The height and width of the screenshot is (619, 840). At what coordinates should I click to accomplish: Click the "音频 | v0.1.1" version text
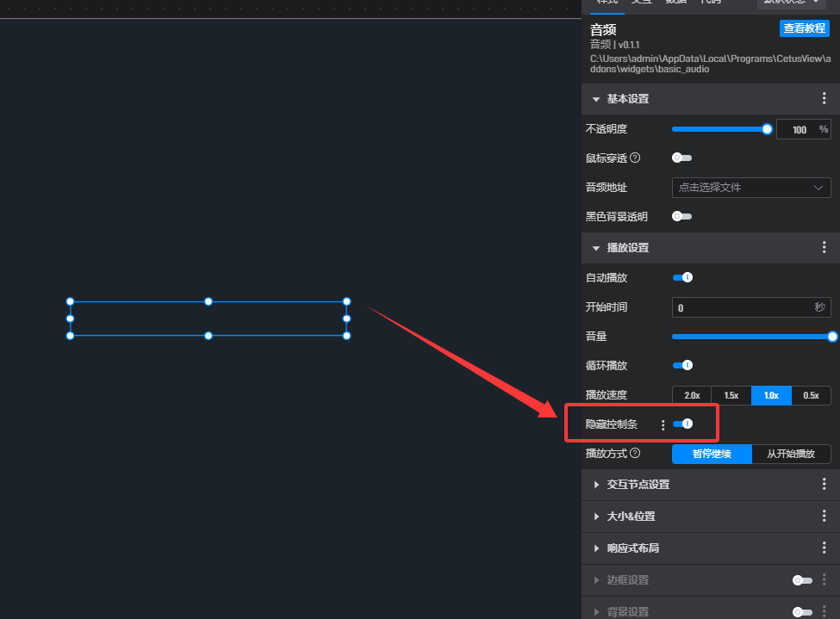pos(614,45)
